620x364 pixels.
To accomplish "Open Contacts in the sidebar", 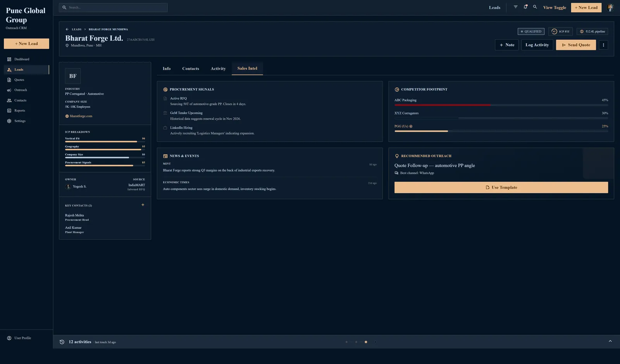I will (x=26, y=100).
